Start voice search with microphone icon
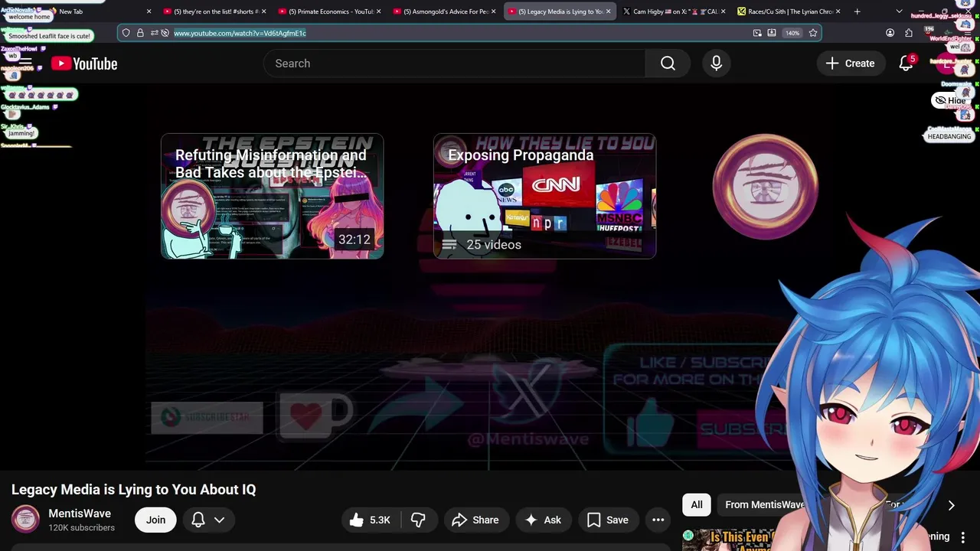 [716, 64]
